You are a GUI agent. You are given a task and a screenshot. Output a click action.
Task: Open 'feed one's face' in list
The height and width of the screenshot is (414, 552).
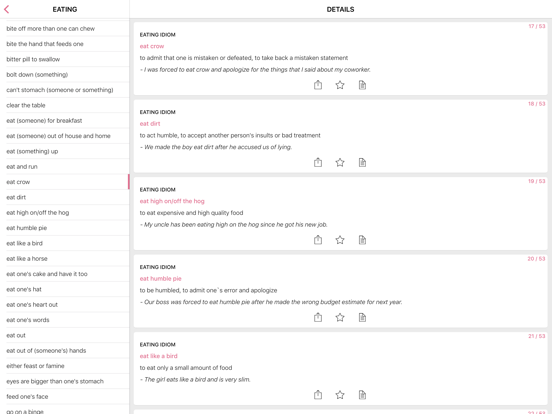[x=65, y=396]
